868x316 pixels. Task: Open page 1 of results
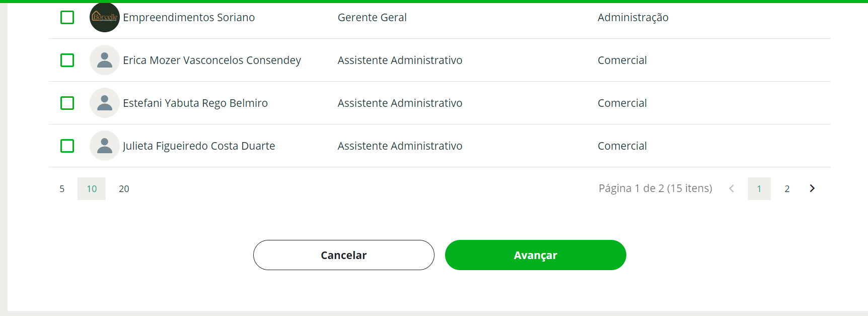coord(759,189)
